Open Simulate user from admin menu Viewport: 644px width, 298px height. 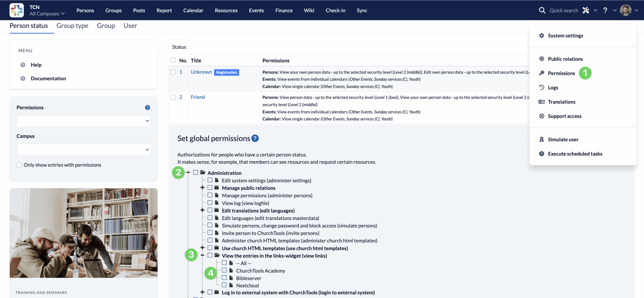tap(563, 139)
